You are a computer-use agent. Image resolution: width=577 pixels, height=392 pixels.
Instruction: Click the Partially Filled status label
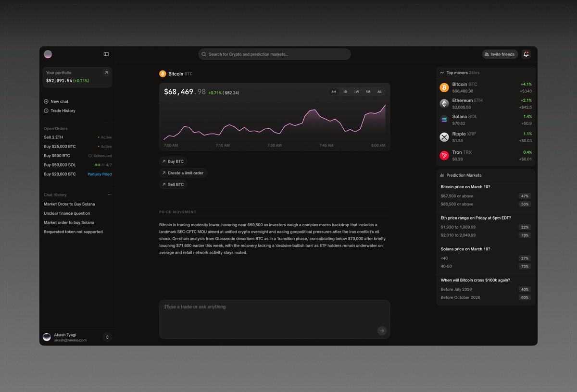tap(100, 174)
